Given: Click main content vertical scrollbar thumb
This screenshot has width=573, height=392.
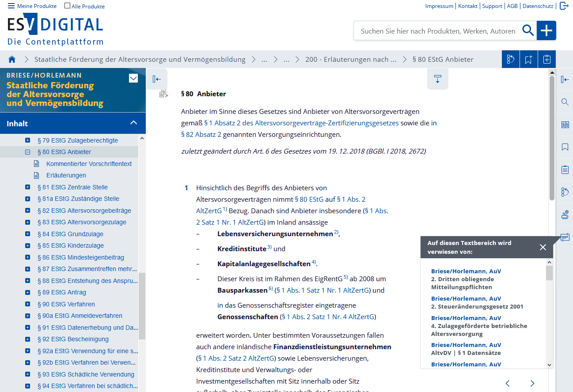Looking at the screenshot, I should 552,138.
